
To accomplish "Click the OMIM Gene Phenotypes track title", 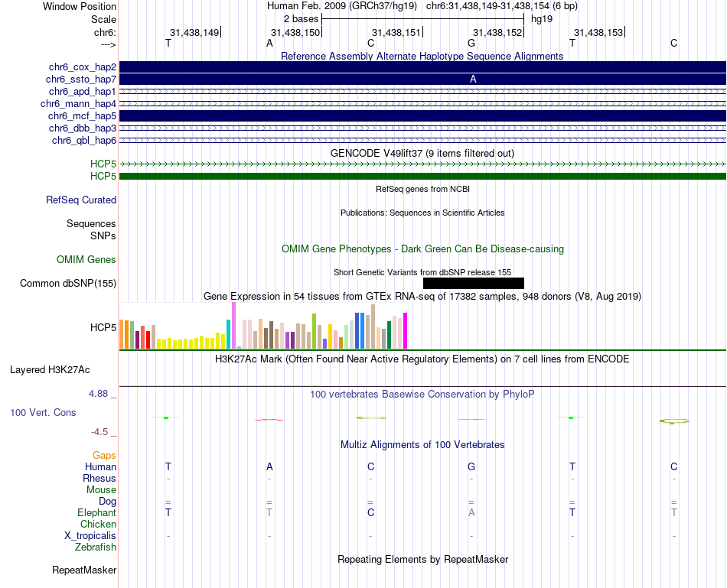I will (423, 249).
